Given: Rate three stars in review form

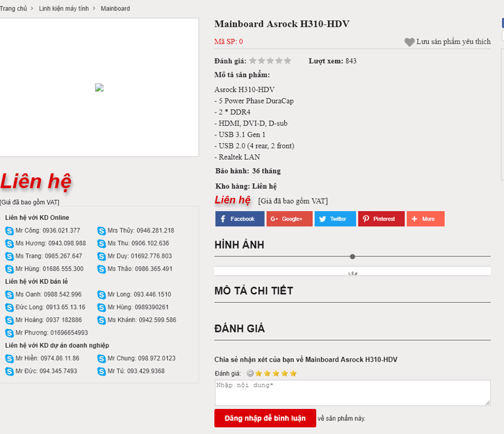Looking at the screenshot, I should click(276, 374).
